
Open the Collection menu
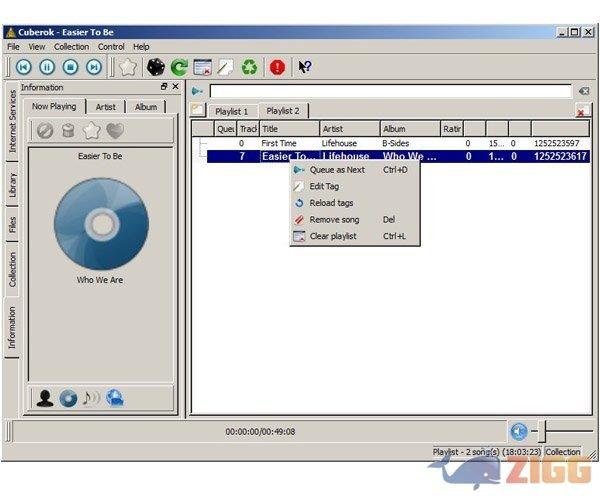pos(71,46)
